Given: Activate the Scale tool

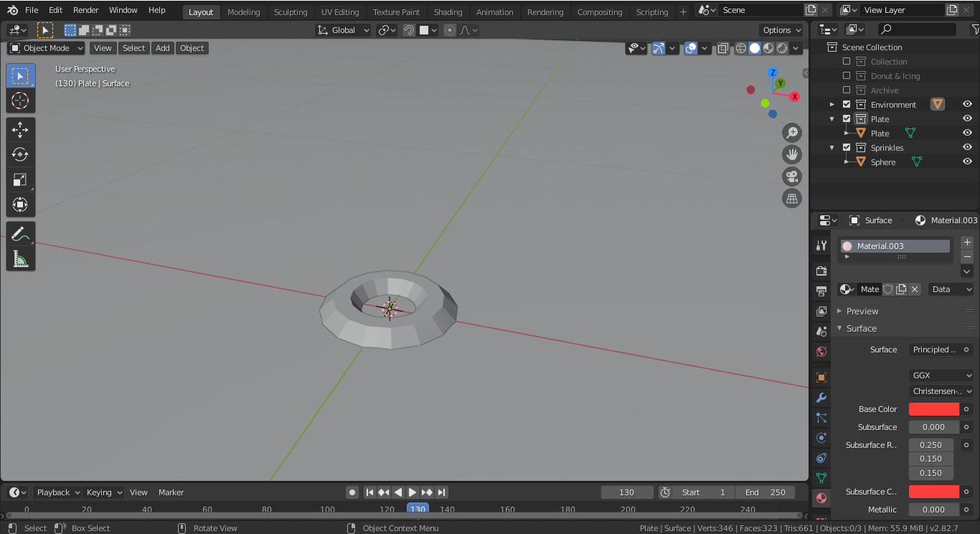Looking at the screenshot, I should (20, 180).
